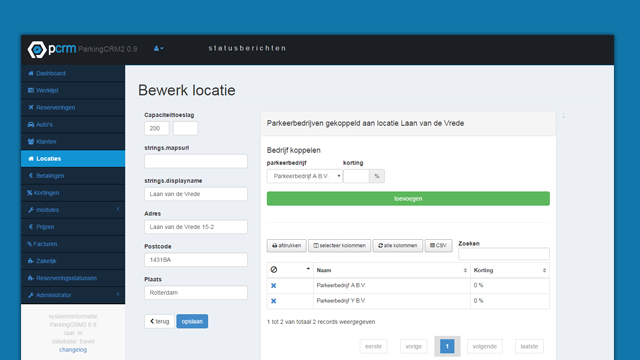Select pagination page 1

click(x=447, y=347)
